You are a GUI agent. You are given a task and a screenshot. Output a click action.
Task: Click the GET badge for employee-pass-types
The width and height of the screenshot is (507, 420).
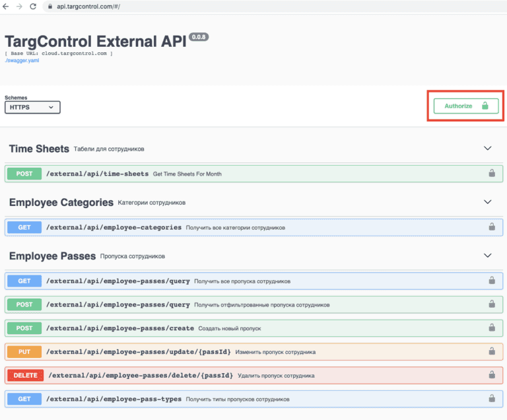pos(24,399)
